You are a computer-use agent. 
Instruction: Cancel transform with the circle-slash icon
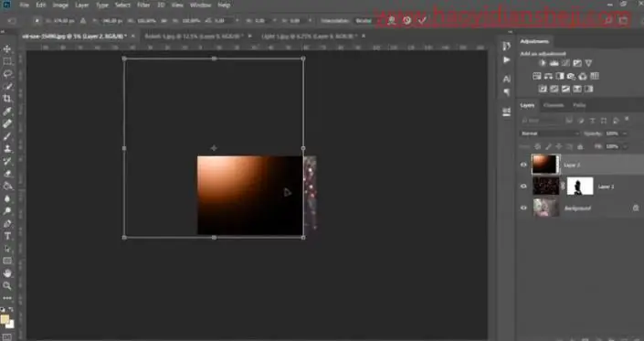coord(407,20)
